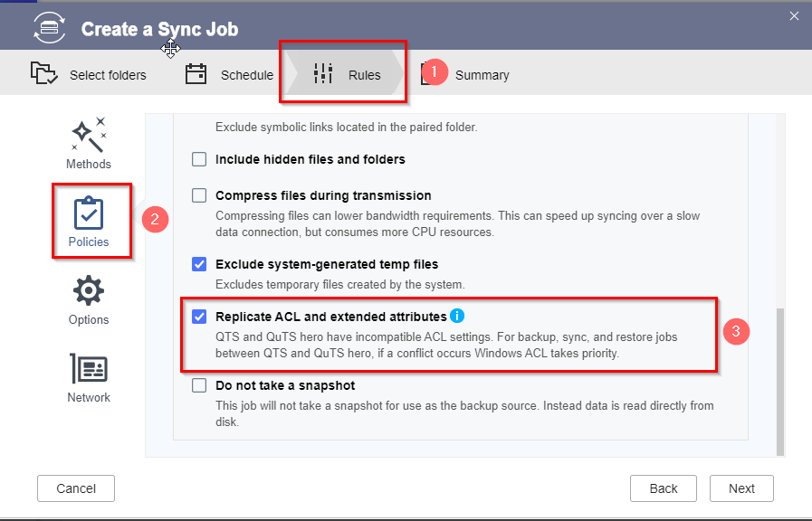Click the Options gear icon

coord(88,288)
